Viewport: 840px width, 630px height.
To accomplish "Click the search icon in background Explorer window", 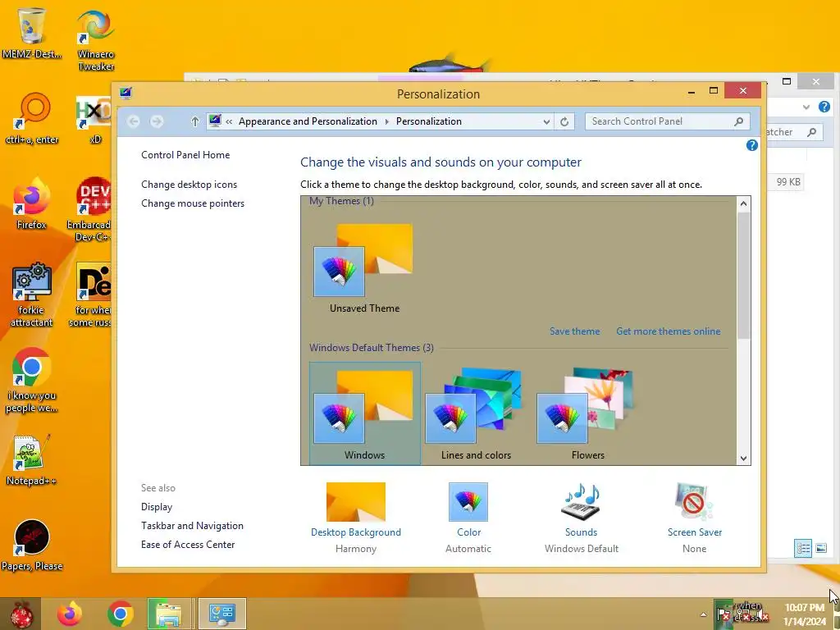I will [811, 132].
